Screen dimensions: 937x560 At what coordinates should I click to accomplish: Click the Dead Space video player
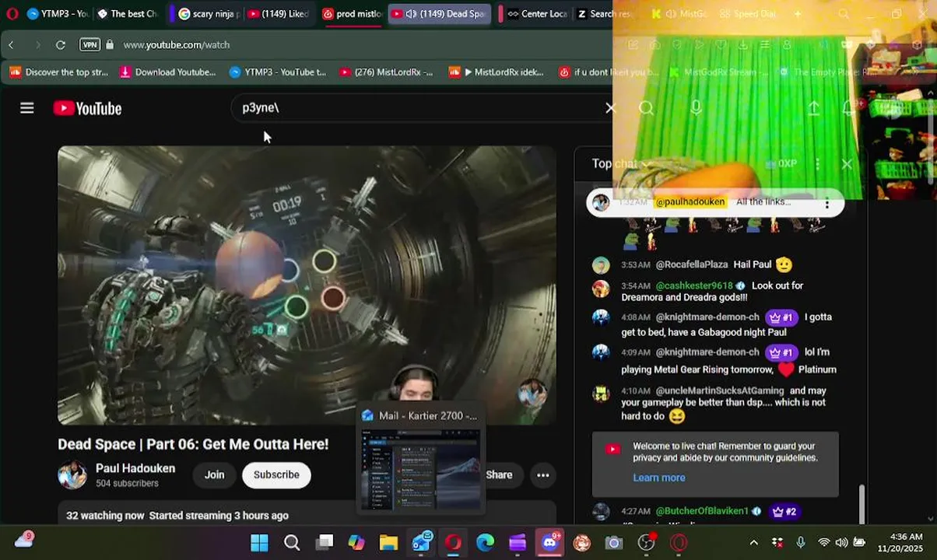point(307,285)
